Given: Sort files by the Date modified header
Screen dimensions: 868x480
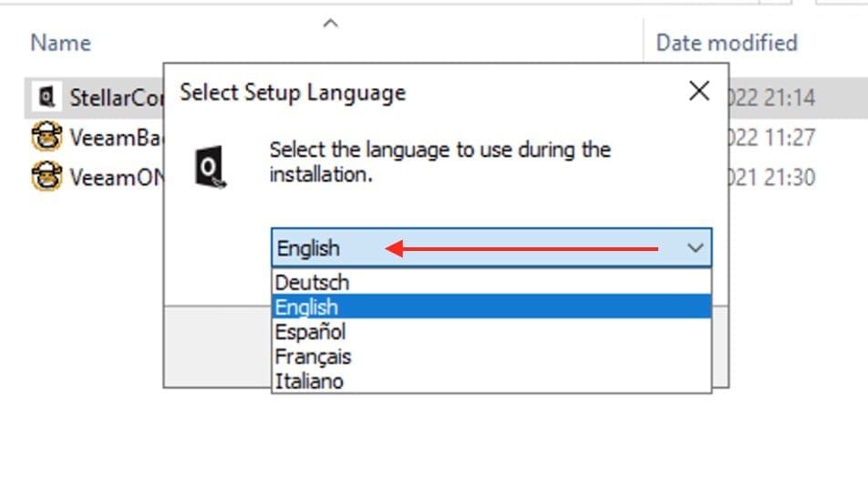Looking at the screenshot, I should pyautogui.click(x=727, y=43).
